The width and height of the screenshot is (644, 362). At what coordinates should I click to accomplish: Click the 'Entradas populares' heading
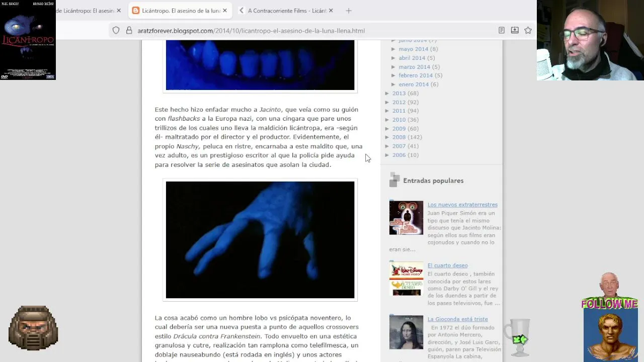(433, 180)
